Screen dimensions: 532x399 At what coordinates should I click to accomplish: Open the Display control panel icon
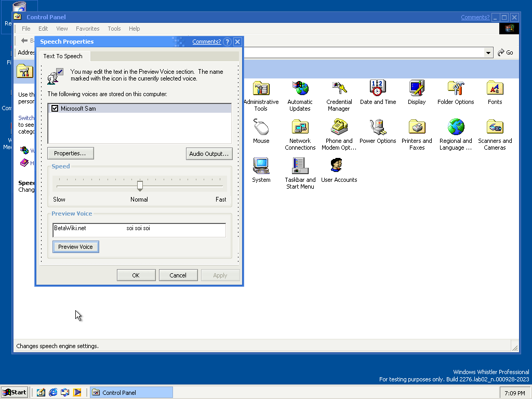pyautogui.click(x=417, y=88)
